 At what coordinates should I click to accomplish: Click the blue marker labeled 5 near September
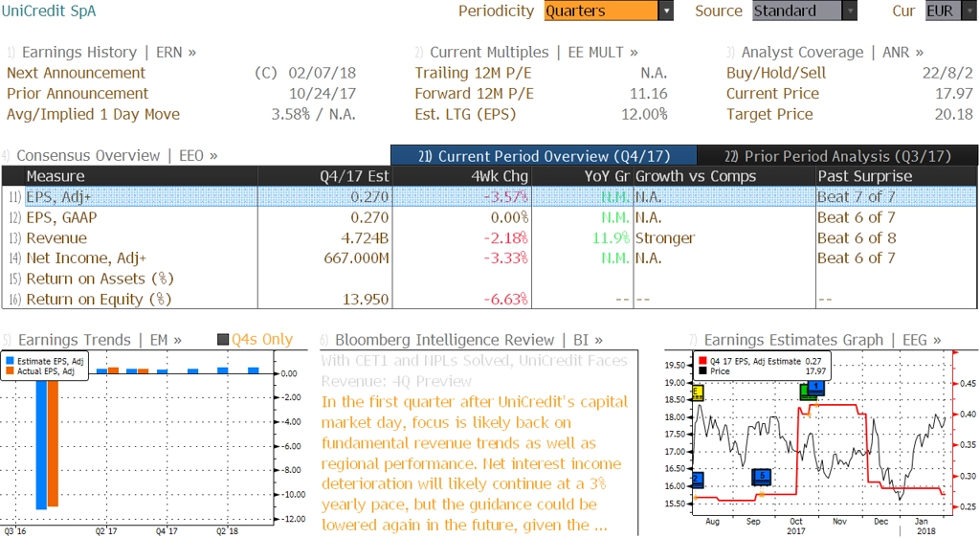(x=761, y=478)
